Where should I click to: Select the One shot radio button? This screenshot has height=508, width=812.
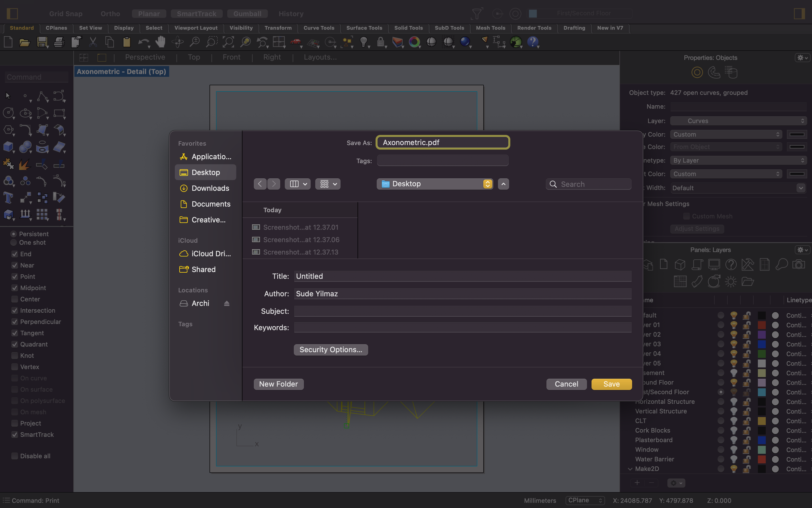pyautogui.click(x=13, y=242)
